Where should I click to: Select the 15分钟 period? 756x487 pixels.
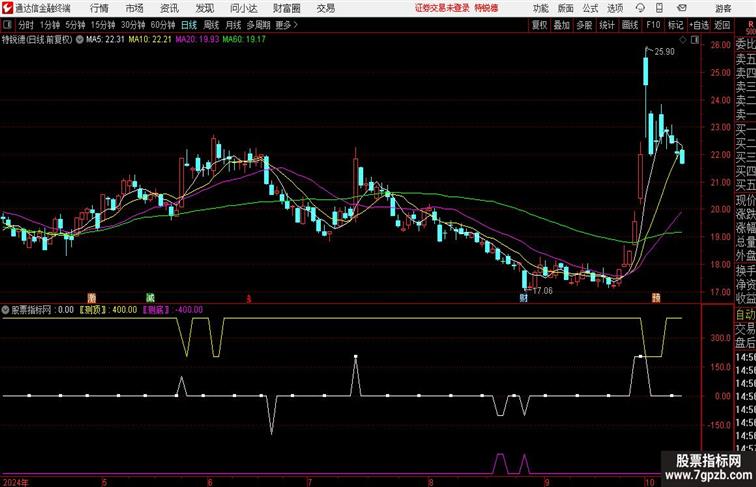click(x=103, y=25)
